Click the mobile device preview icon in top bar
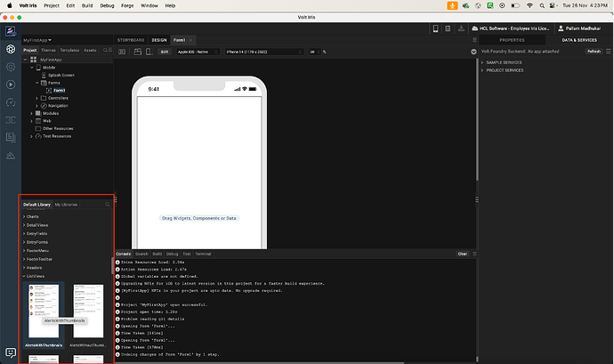The width and height of the screenshot is (614, 364). point(435,28)
